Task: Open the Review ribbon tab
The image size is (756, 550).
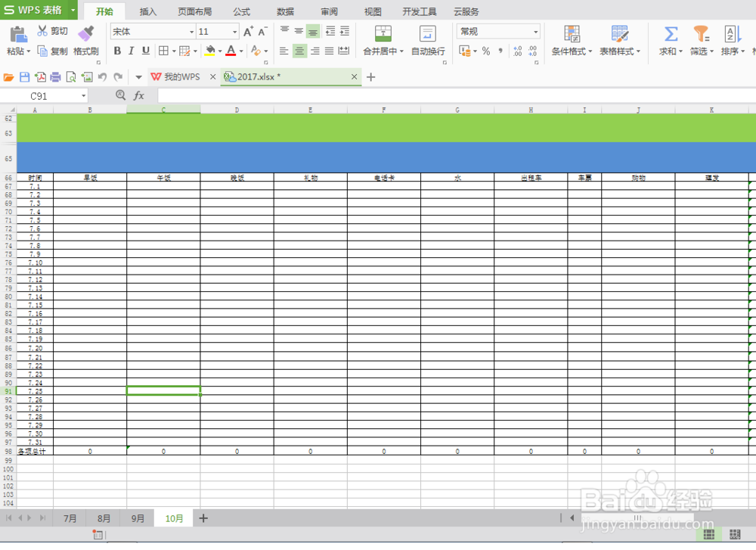Action: (x=329, y=11)
